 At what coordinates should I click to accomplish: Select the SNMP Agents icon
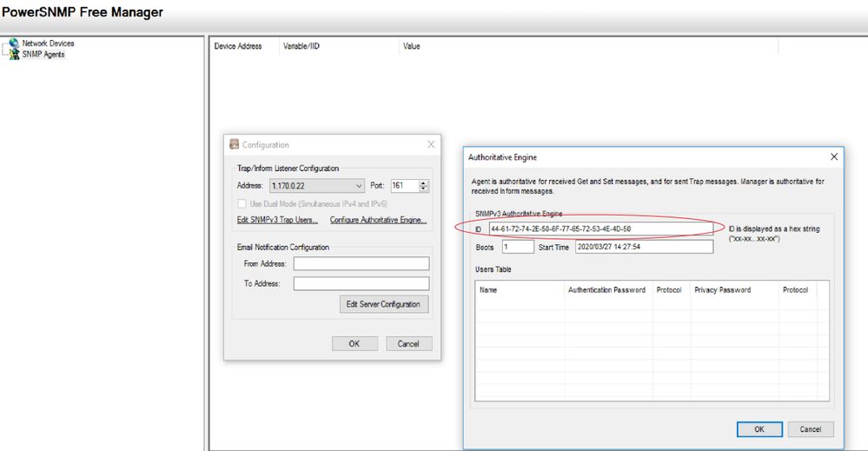[x=14, y=54]
